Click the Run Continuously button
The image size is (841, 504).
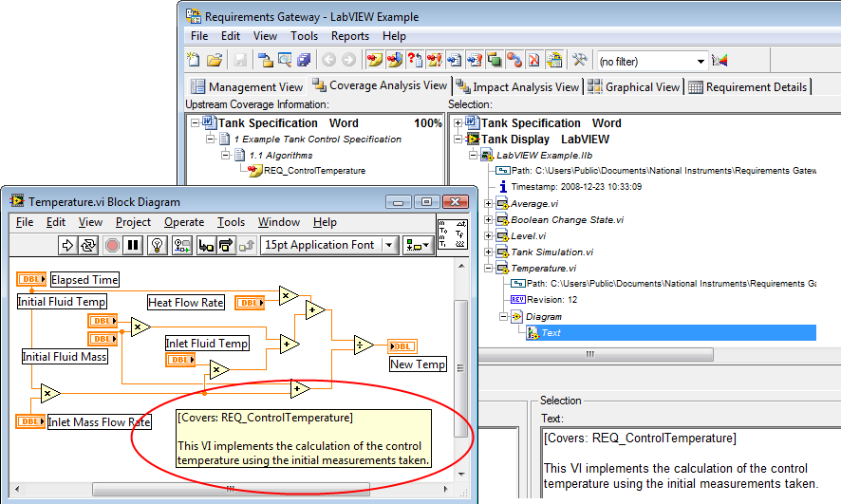pos(88,245)
